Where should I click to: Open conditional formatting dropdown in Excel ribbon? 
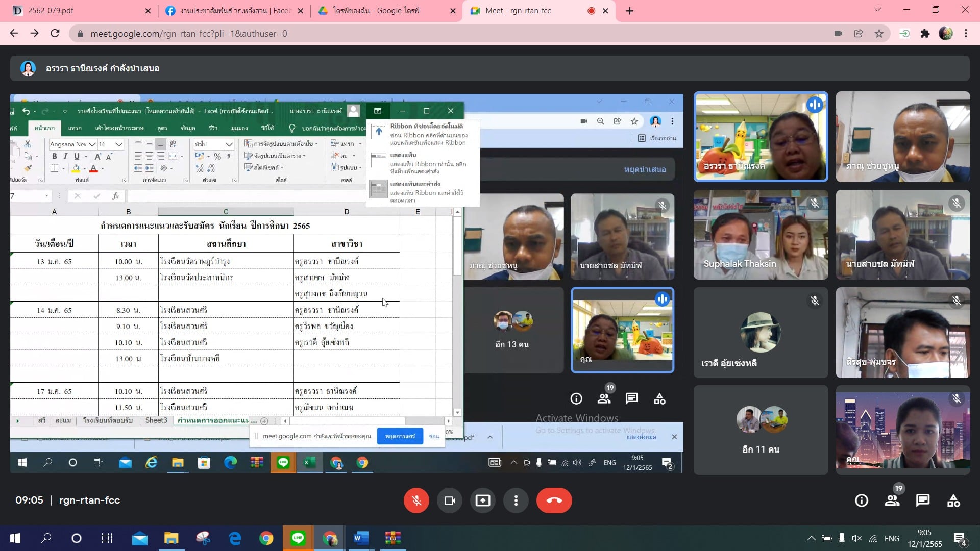pos(281,144)
